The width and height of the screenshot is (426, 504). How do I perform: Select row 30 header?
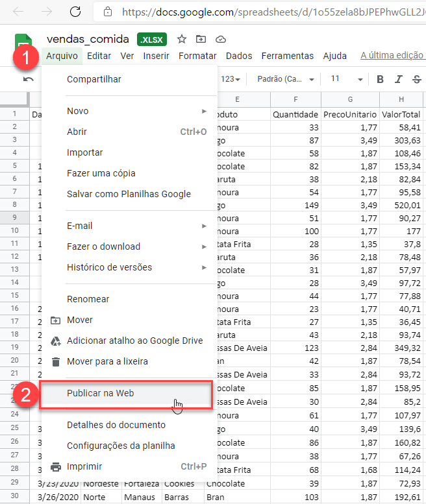(14, 496)
